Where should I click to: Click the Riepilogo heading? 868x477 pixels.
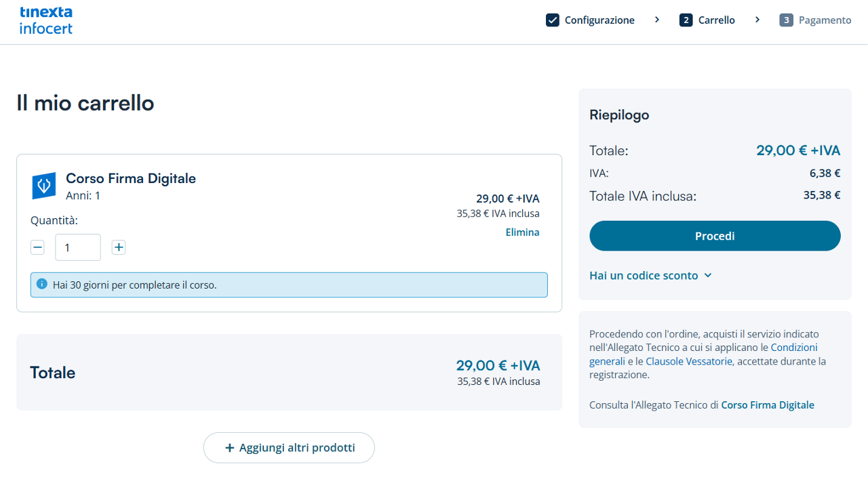click(619, 115)
